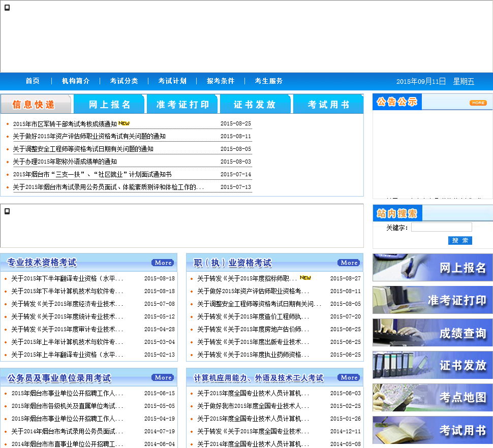Open 关于转发《关于2015年度执业药师资格 link

click(253, 355)
